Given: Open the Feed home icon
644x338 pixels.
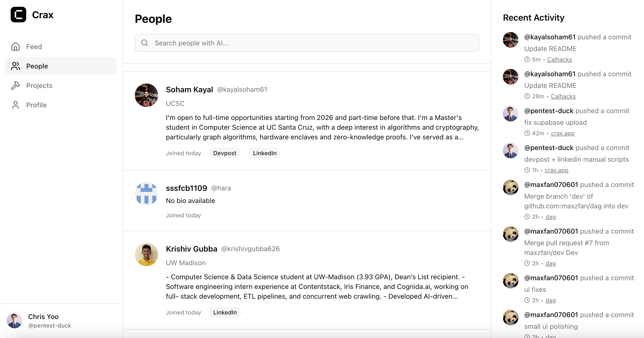Looking at the screenshot, I should point(16,47).
